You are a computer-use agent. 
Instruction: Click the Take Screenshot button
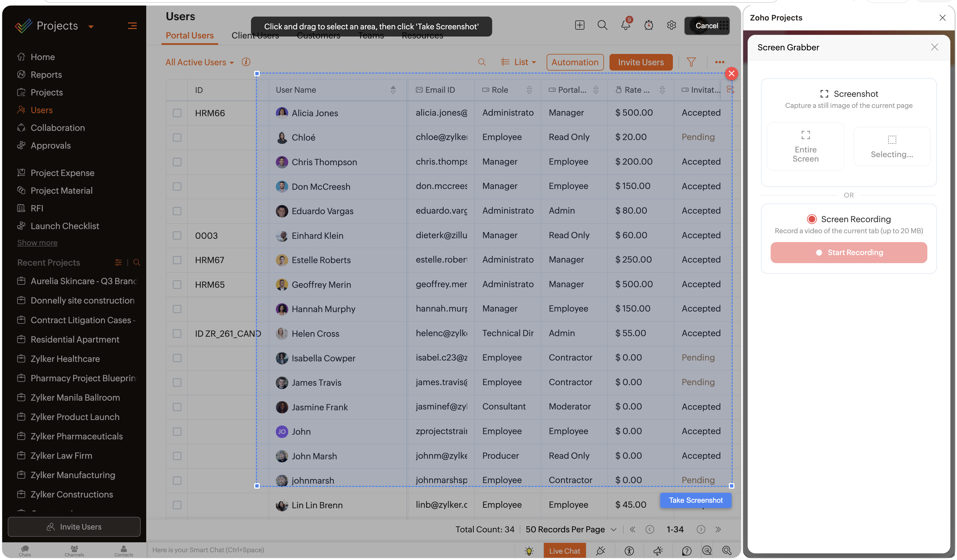696,501
